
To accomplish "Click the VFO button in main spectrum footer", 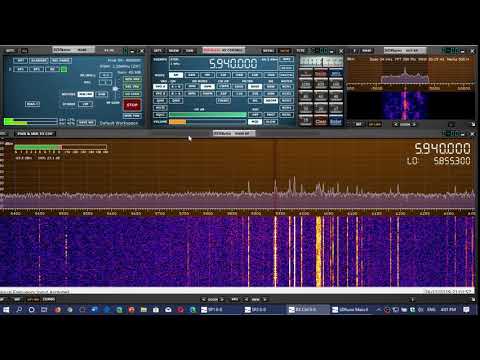I will [235, 299].
